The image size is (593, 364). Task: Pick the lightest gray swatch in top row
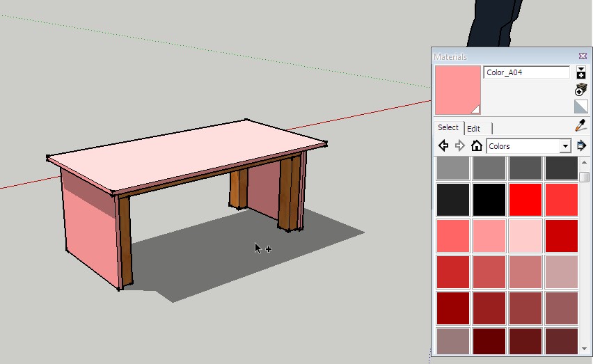point(452,168)
